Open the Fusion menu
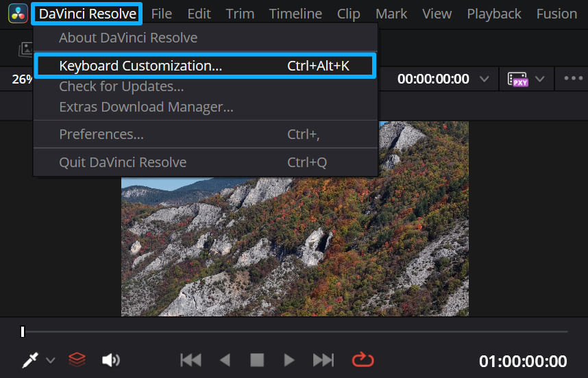This screenshot has width=588, height=378. 556,14
